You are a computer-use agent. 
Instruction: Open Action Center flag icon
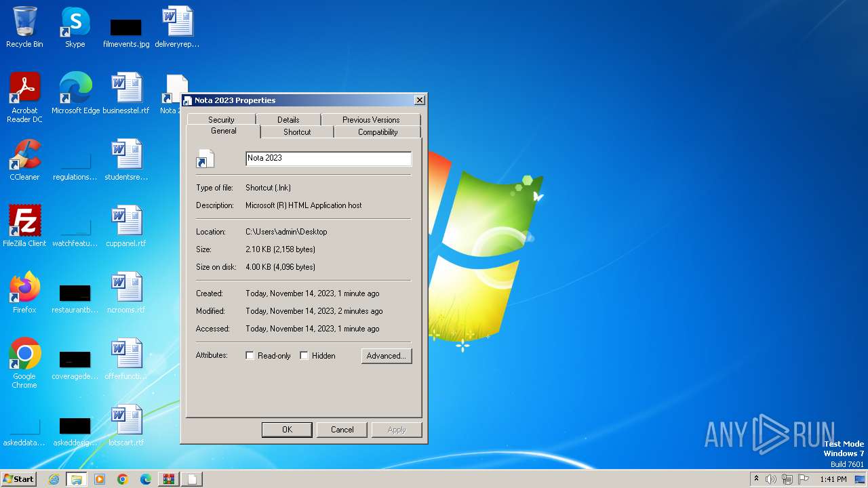pos(804,479)
